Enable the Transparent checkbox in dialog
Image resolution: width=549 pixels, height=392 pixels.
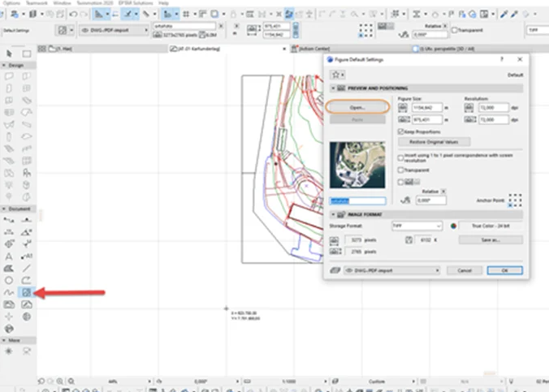401,170
